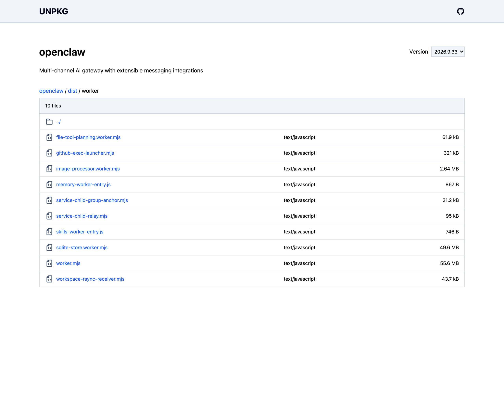Click the 746 B size value
Viewport: 504px width, 420px height.
pos(452,232)
